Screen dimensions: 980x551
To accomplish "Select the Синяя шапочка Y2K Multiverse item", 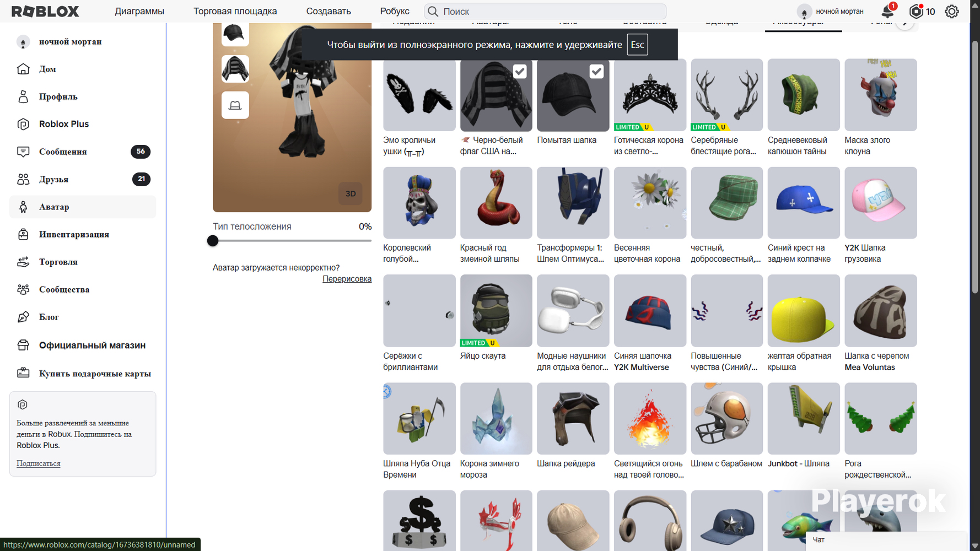I will (650, 311).
